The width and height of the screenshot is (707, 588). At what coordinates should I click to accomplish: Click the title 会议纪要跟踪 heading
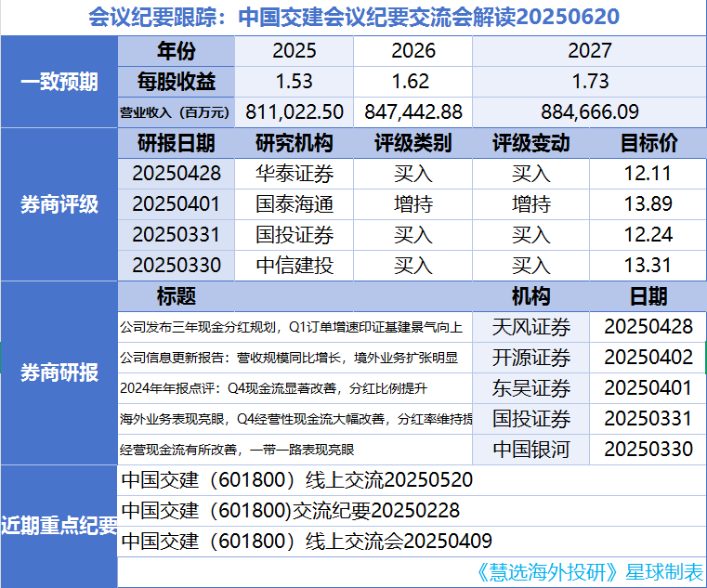click(x=353, y=17)
